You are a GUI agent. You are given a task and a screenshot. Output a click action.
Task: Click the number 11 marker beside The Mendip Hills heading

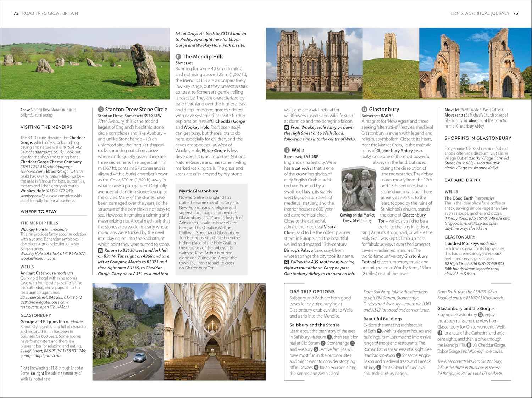coord(178,57)
